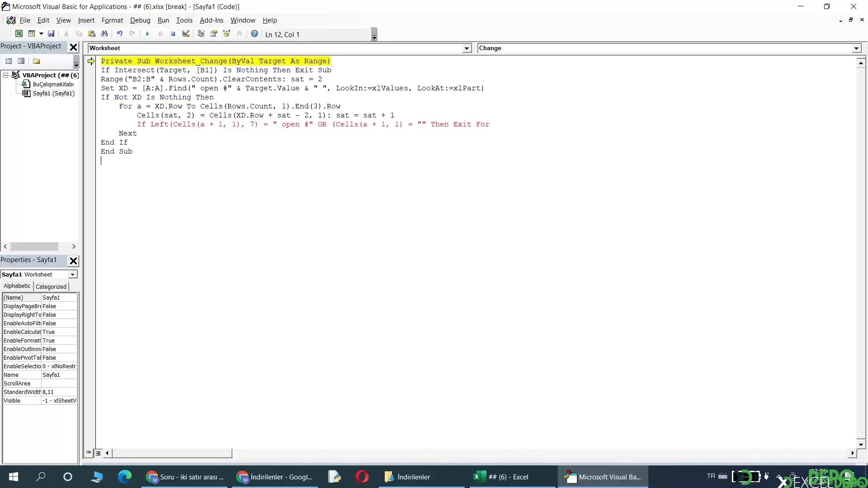Switch to the Alphabetic properties tab
The height and width of the screenshot is (488, 868).
(17, 286)
